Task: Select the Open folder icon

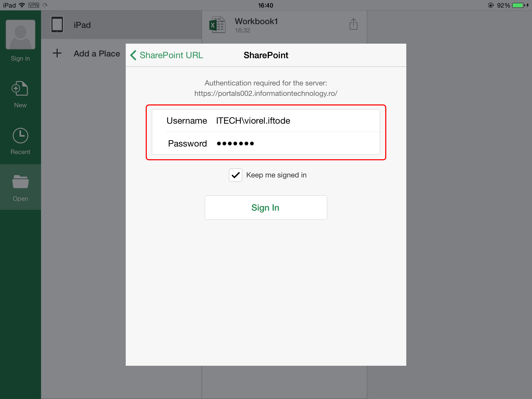Action: (x=21, y=182)
